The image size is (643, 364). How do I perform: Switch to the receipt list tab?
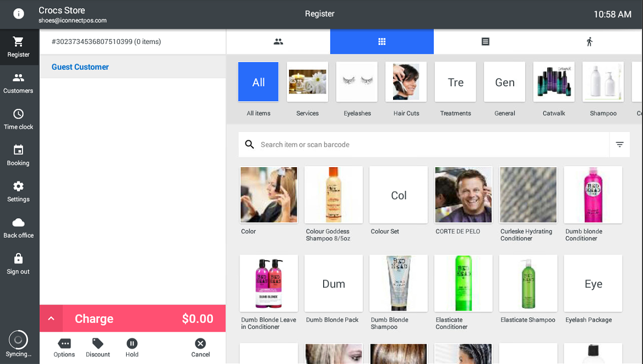(x=486, y=41)
